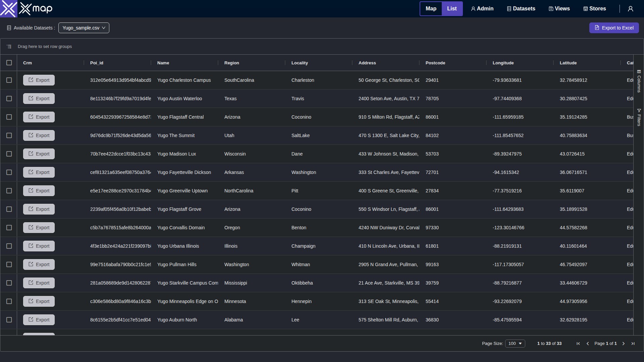This screenshot has height=362, width=644.
Task: Open the Views menu
Action: (559, 9)
